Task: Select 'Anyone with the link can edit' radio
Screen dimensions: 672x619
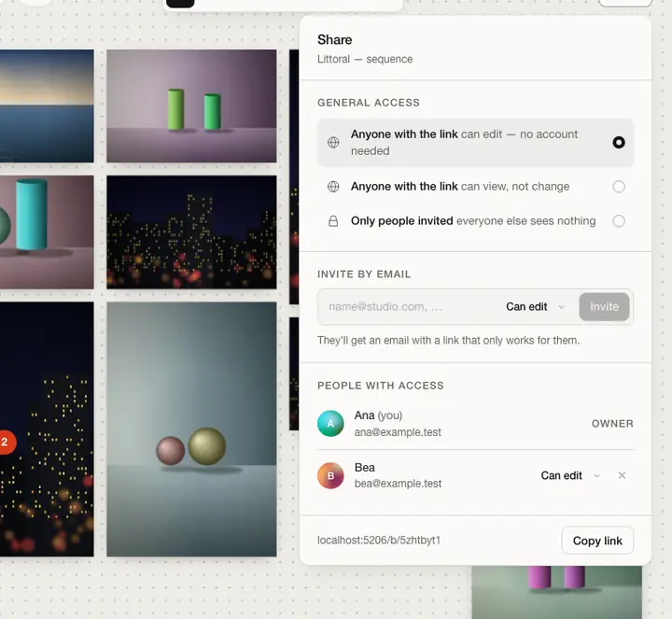Action: 619,142
